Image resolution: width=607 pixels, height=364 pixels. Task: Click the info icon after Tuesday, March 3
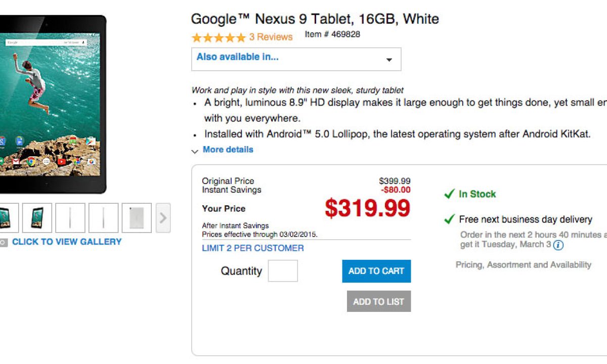click(558, 245)
